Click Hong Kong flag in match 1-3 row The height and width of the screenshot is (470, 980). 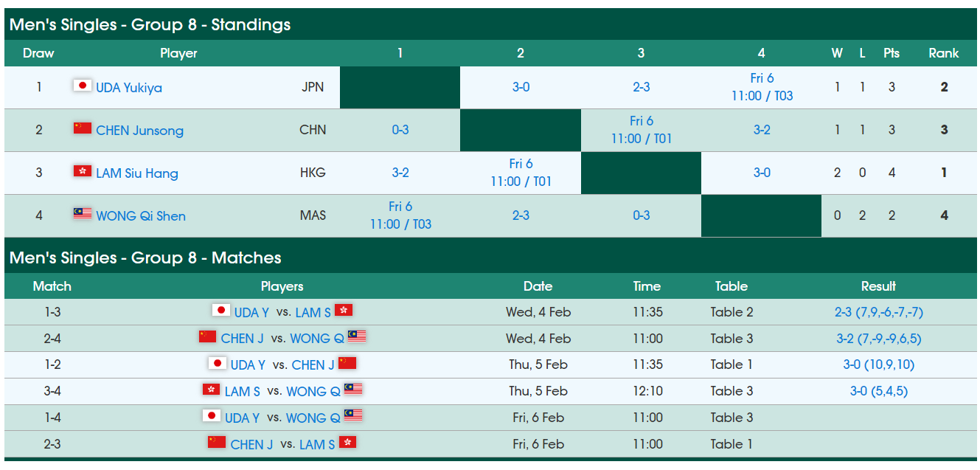click(x=344, y=311)
